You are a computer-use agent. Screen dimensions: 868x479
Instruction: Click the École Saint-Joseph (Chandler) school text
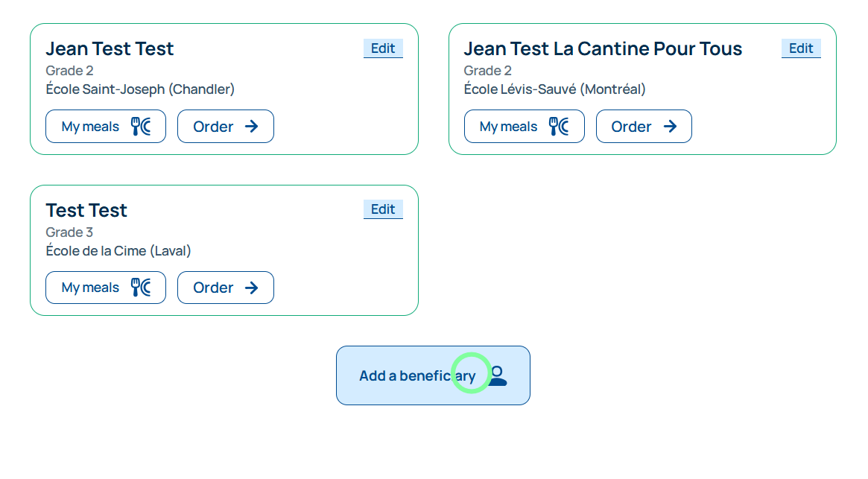140,89
